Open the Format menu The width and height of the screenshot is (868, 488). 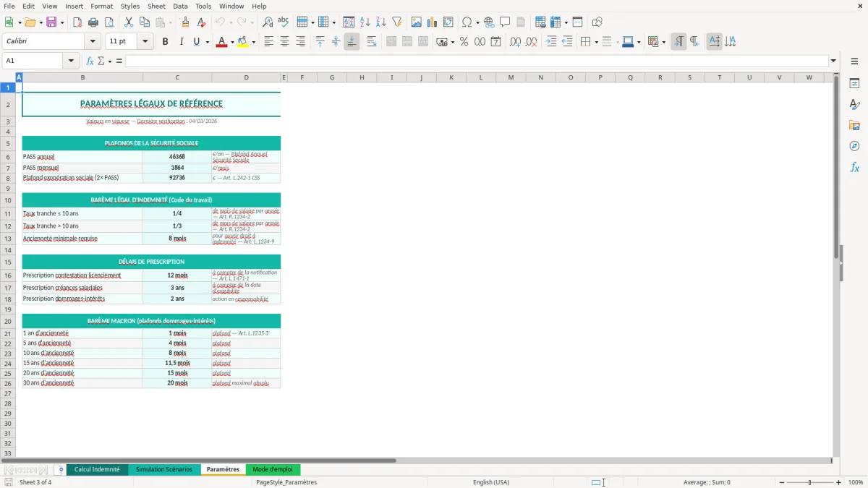101,6
